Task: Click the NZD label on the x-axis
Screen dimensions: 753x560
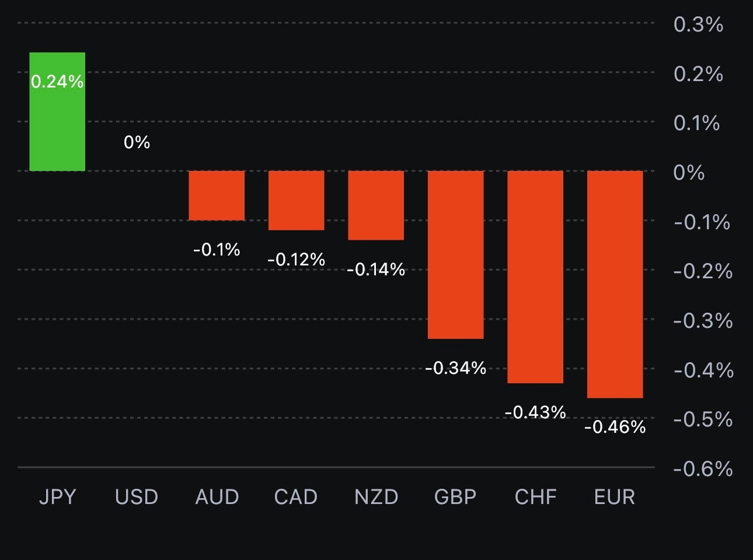Action: pyautogui.click(x=376, y=497)
